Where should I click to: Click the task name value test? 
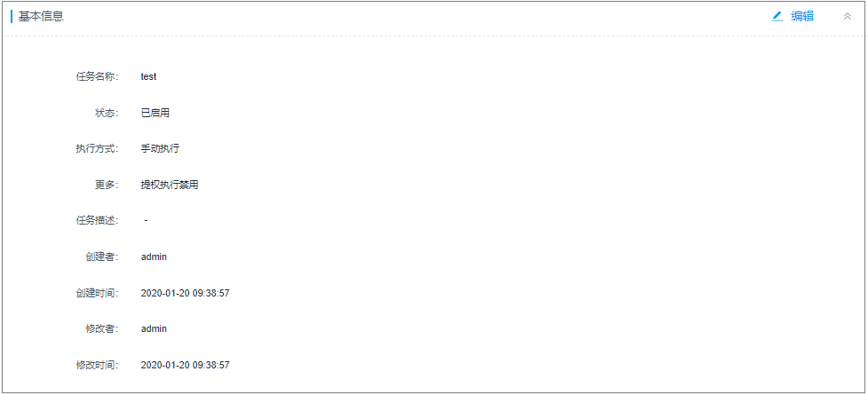click(148, 77)
